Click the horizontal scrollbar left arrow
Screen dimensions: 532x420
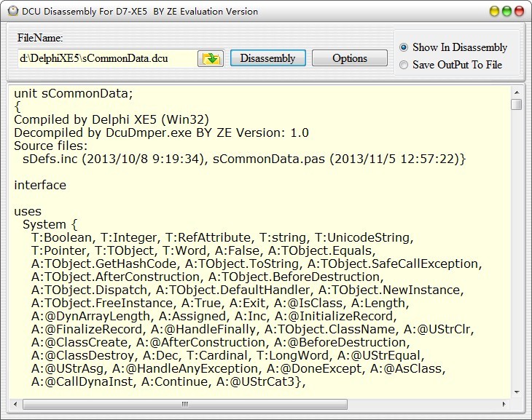[x=14, y=404]
